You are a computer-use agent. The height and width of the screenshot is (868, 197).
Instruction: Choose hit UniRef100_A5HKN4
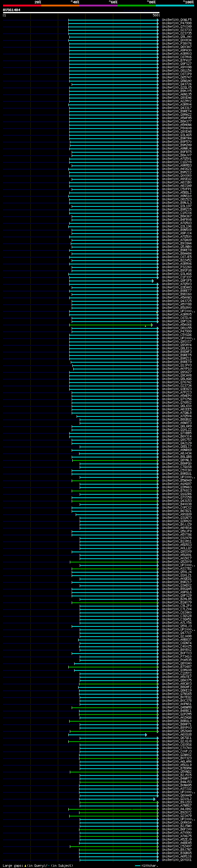pyautogui.click(x=176, y=125)
